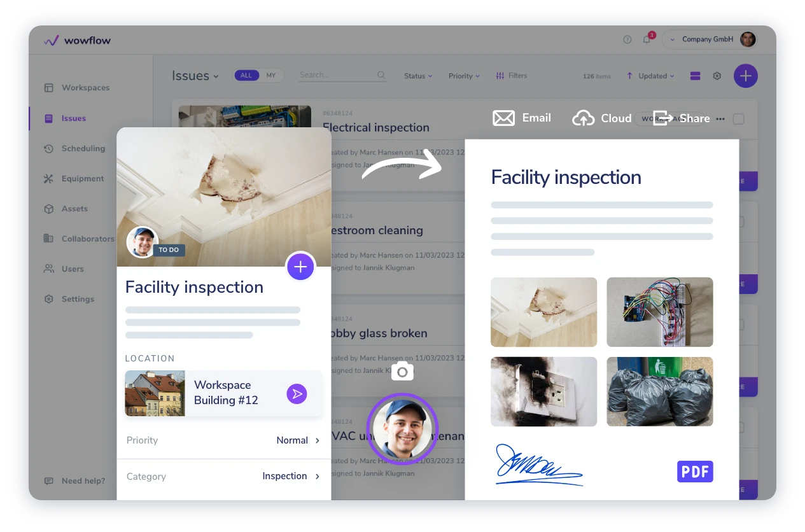Screen dimensions: 805x532
Task: Click the notification bell icon
Action: [x=647, y=39]
